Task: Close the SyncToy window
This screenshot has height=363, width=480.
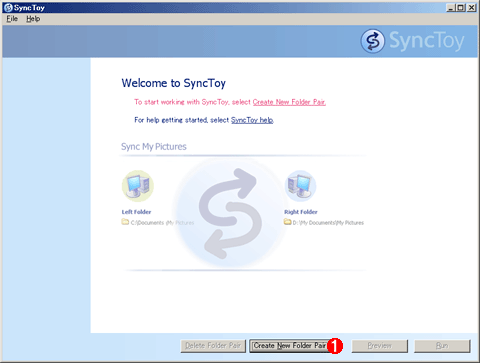Action: coord(471,7)
